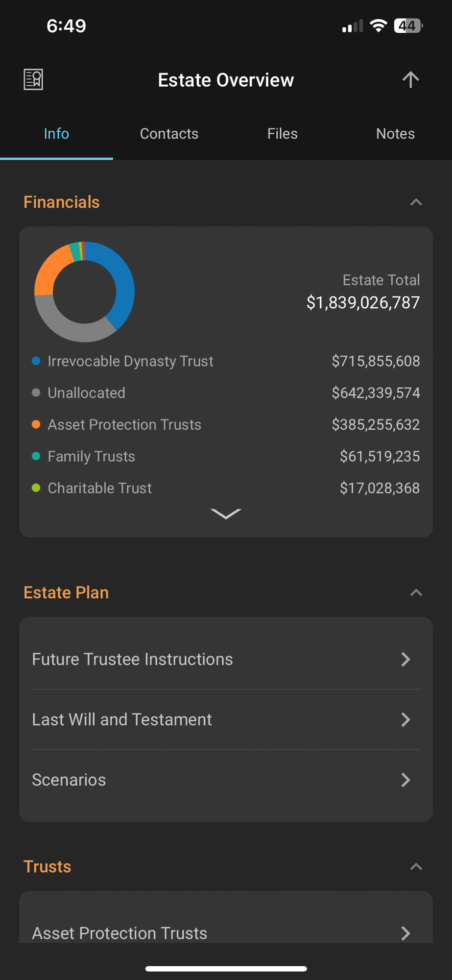452x980 pixels.
Task: Tap the battery indicator icon
Action: coord(408,25)
